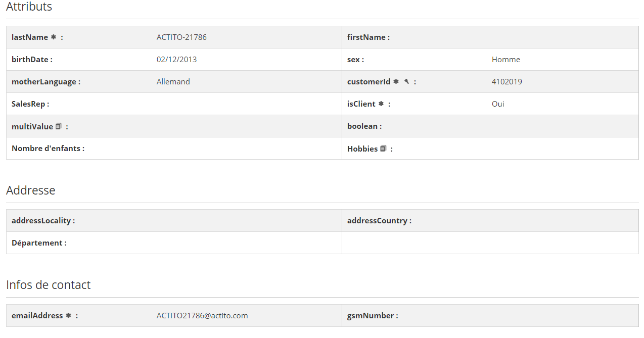Select the customer ID value 4102019
This screenshot has height=338, width=644.
pos(507,82)
